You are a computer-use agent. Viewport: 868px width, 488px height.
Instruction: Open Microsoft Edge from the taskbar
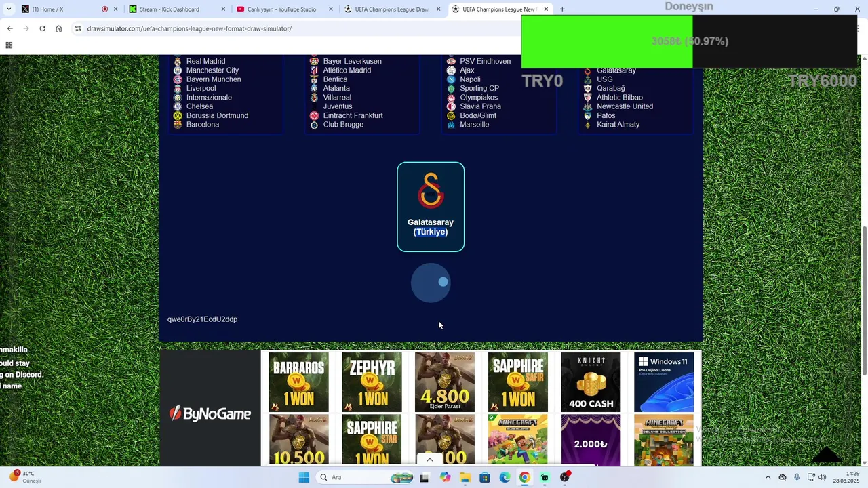click(x=505, y=477)
